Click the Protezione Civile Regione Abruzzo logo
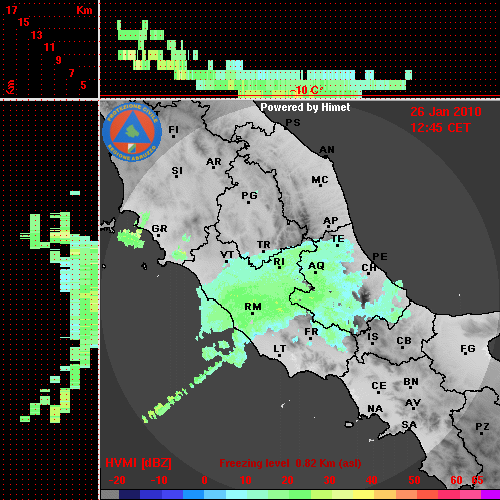Viewport: 500px width, 500px height. click(132, 132)
